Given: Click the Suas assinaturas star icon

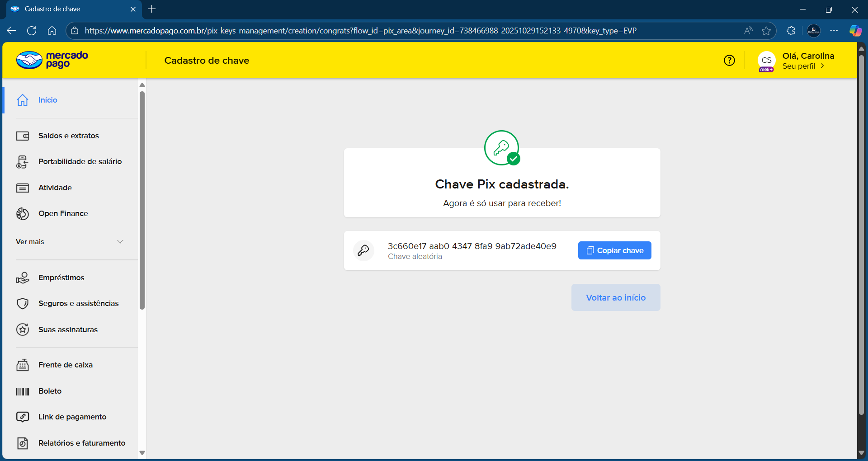Looking at the screenshot, I should point(23,330).
